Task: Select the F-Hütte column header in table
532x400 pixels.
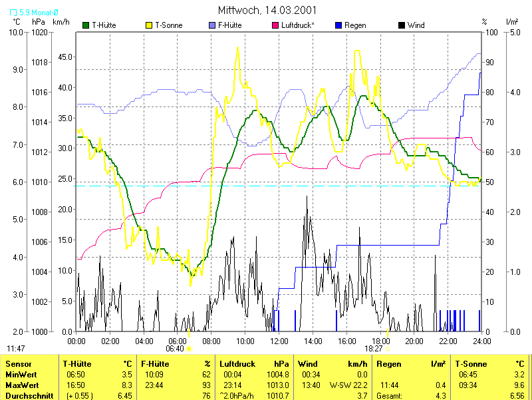Action: [x=157, y=364]
